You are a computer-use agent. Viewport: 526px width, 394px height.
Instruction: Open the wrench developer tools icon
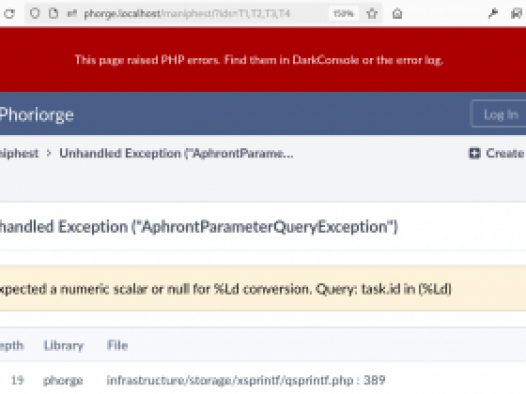click(x=493, y=13)
